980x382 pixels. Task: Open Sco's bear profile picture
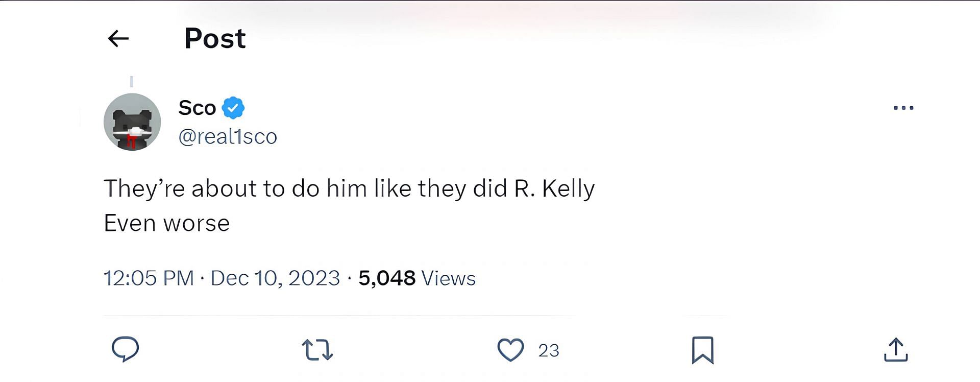[x=132, y=122]
